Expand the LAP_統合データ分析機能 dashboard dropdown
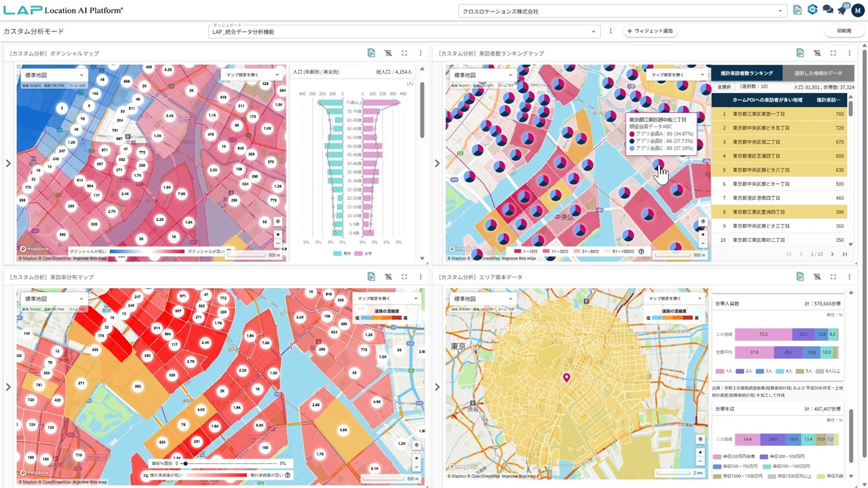 point(404,31)
